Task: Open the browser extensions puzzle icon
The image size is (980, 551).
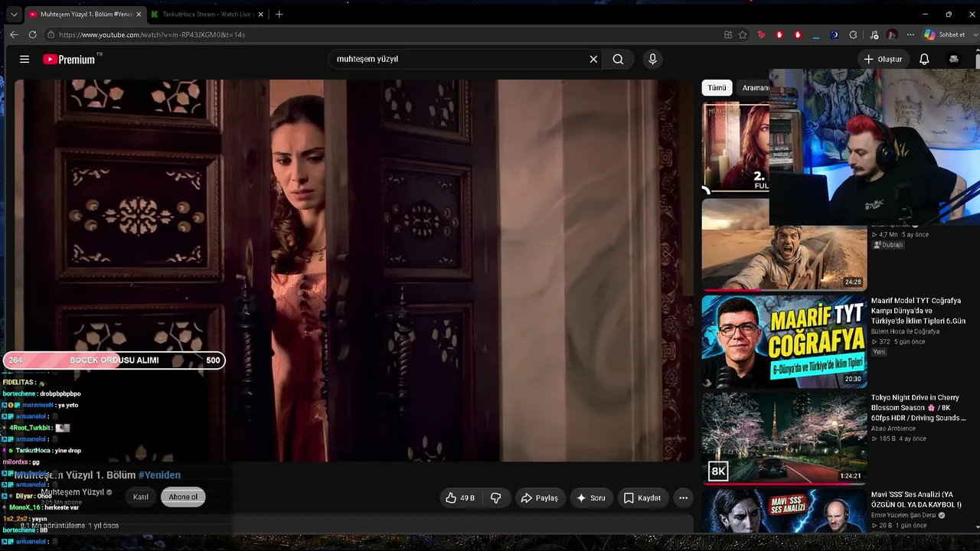Action: pos(853,34)
